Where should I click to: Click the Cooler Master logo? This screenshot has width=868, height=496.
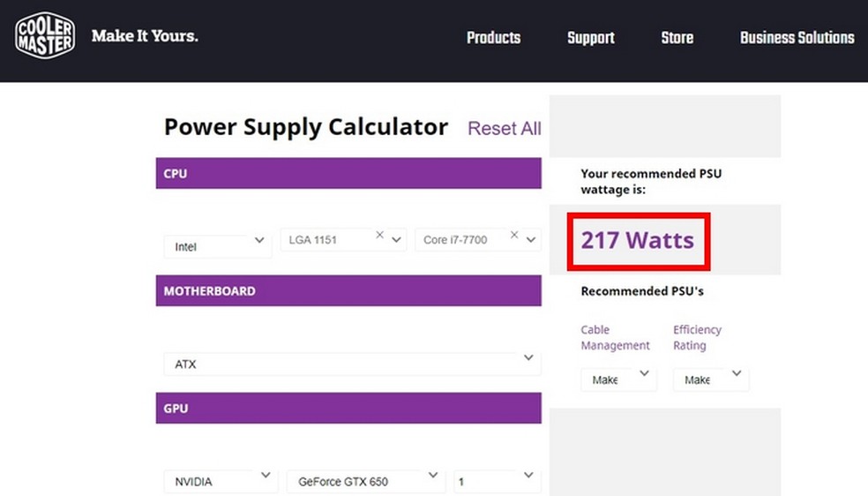point(45,35)
